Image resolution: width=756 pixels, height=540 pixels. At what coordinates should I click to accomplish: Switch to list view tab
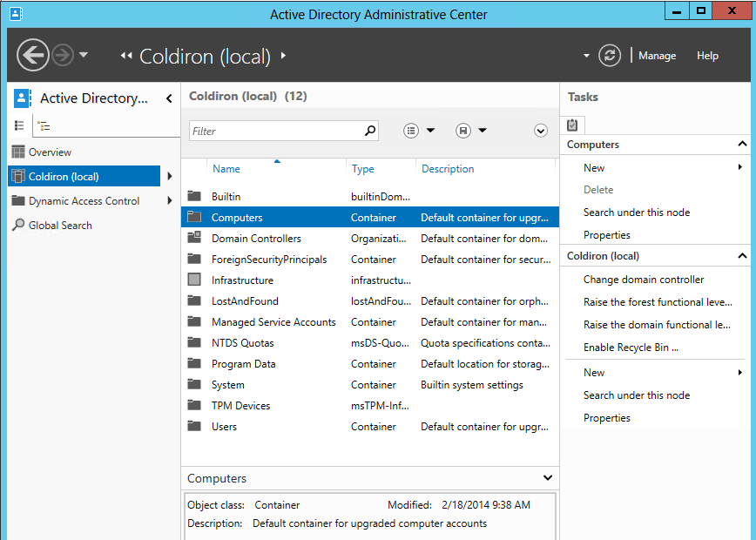19,125
